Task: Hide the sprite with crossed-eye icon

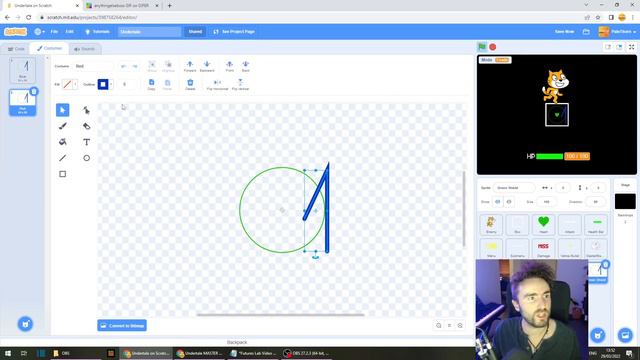Action: pyautogui.click(x=509, y=202)
